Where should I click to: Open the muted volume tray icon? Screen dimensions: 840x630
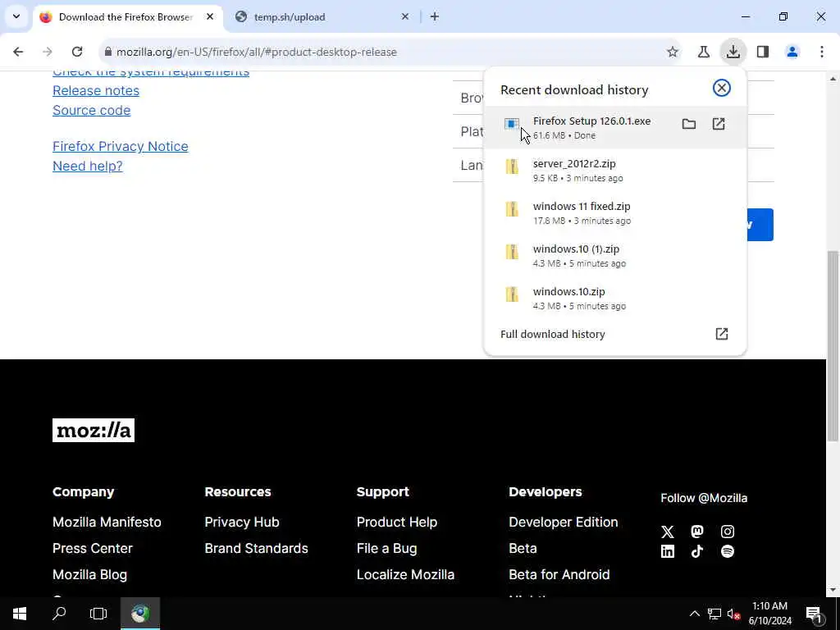click(x=733, y=614)
